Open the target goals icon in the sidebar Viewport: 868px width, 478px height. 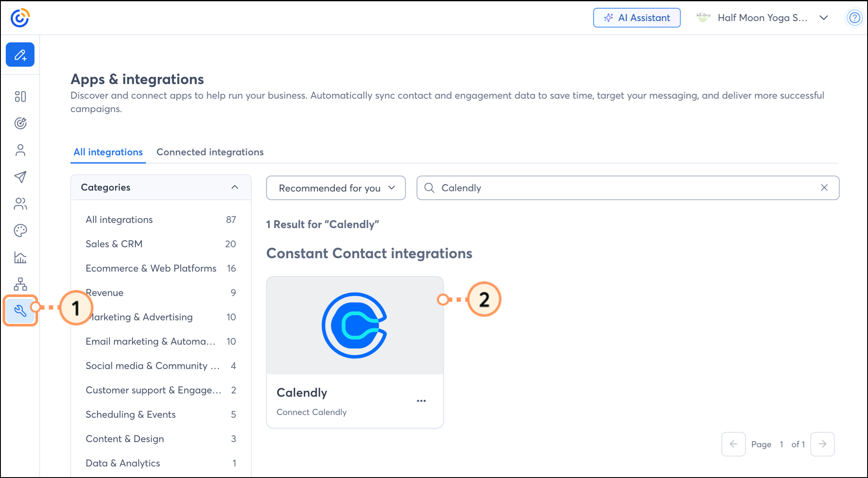click(20, 123)
